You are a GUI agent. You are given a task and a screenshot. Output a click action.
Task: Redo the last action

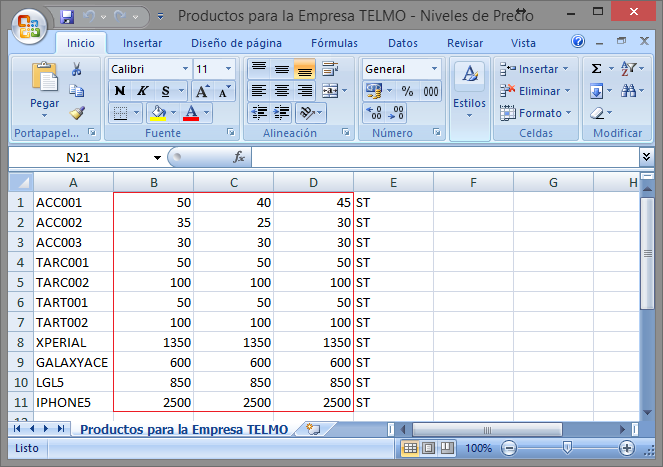point(121,17)
